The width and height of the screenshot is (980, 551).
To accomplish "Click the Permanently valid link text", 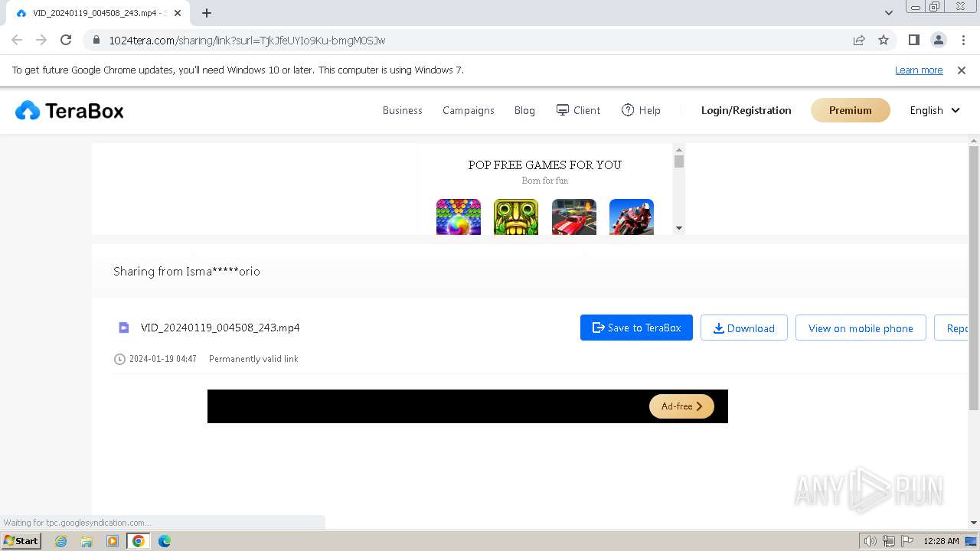I will point(253,359).
